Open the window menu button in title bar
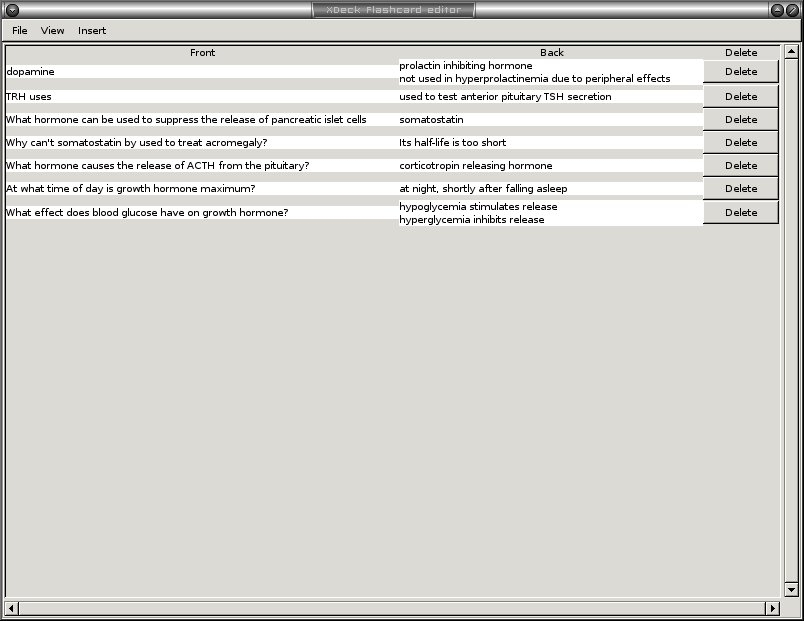Screen dimensions: 804x621 click(x=12, y=10)
